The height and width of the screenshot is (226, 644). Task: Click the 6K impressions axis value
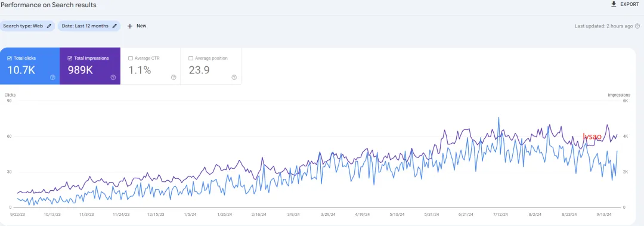tap(625, 101)
